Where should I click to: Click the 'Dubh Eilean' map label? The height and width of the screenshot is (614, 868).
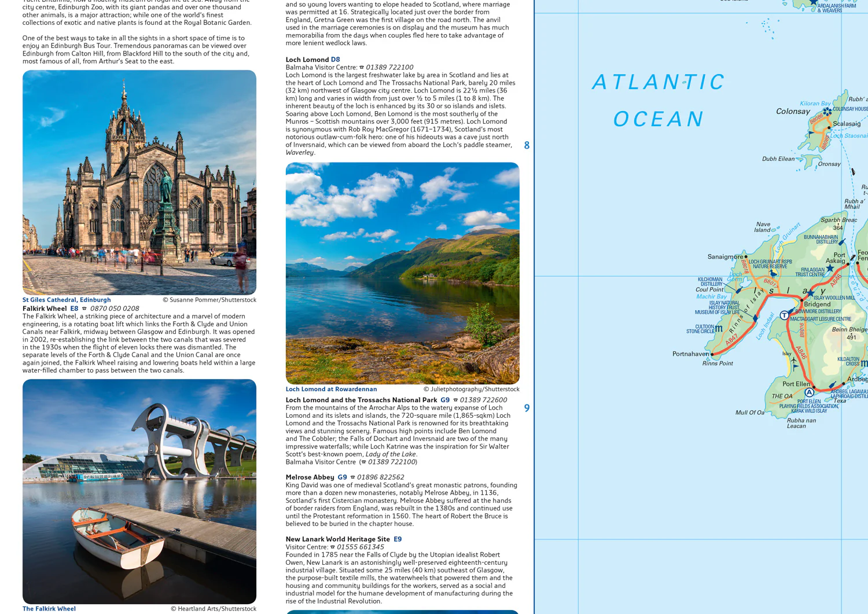click(778, 159)
